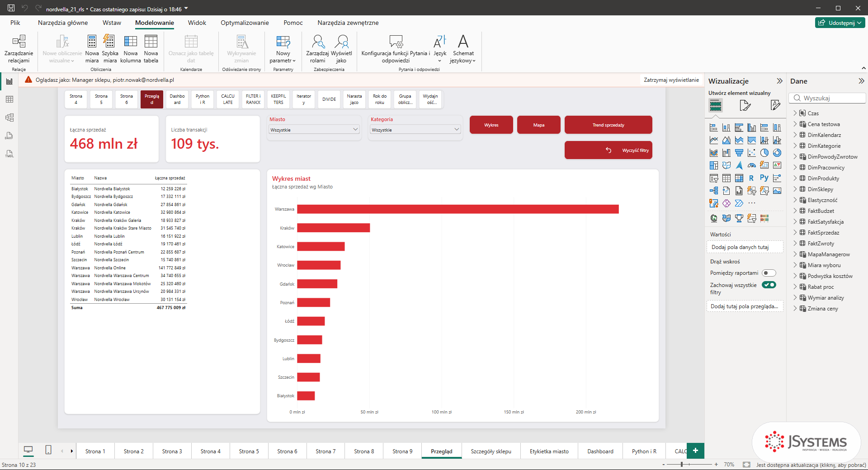Switch to table view in left sidebar
This screenshot has height=470, width=868.
tap(9, 99)
